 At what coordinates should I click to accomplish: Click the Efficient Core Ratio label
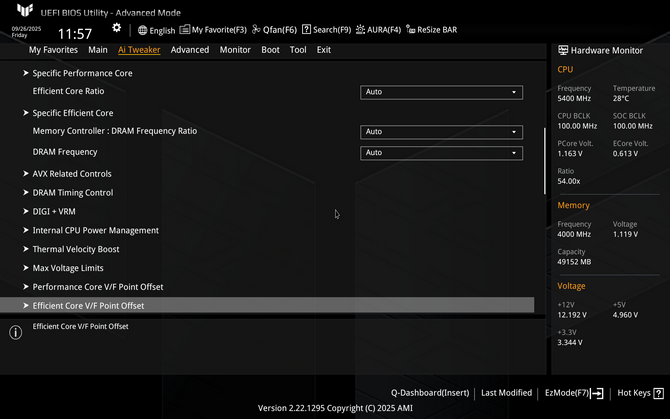click(68, 91)
